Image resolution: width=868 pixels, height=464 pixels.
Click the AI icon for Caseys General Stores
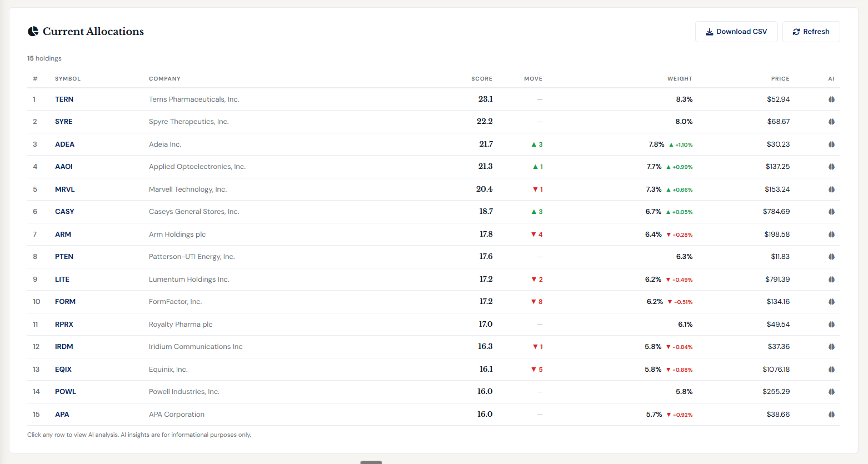831,211
